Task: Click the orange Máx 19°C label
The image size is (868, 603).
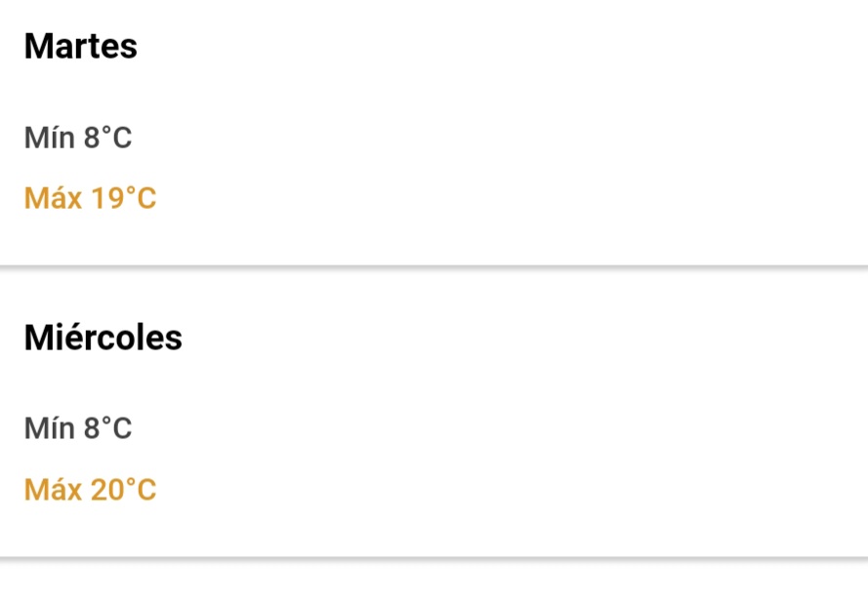Action: (x=90, y=198)
